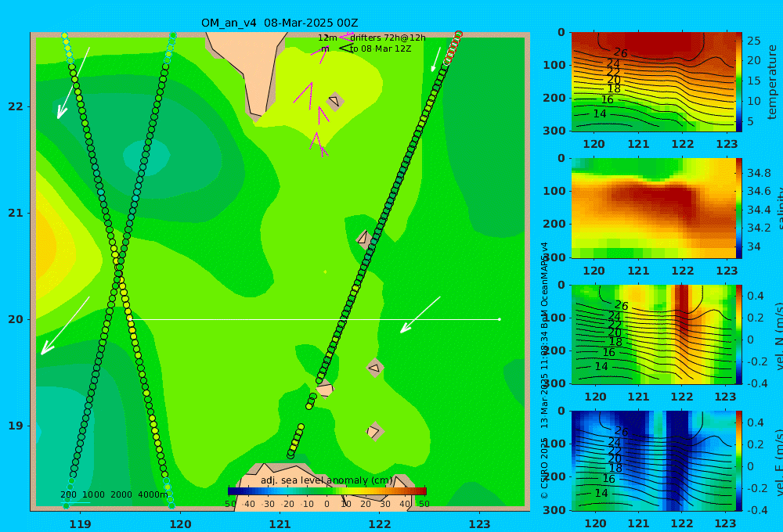Open the salinity section panel
Image resolution: width=783 pixels, height=532 pixels.
[653, 208]
